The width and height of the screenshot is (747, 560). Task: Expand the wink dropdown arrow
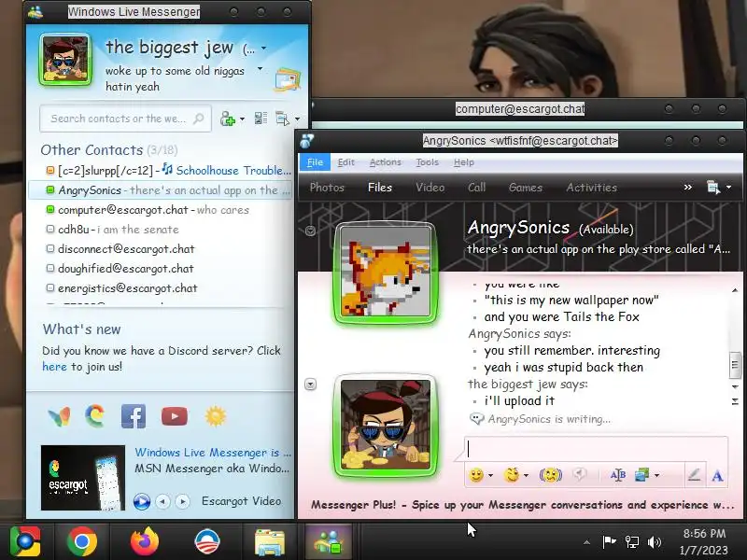[526, 475]
